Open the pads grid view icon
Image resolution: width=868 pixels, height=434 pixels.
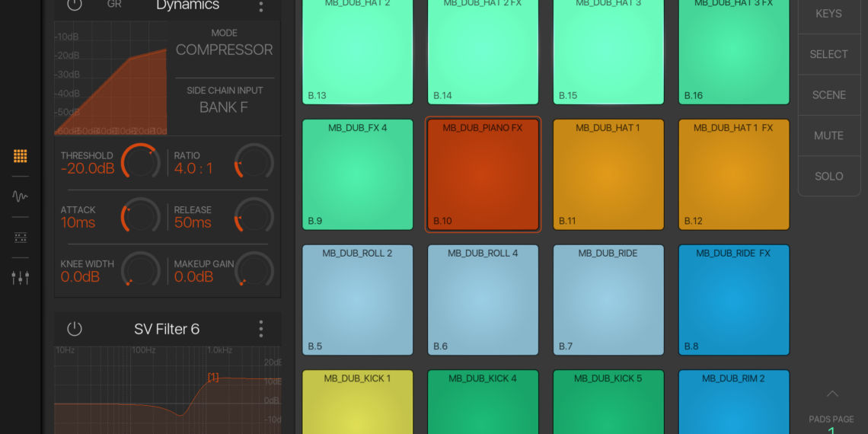coord(21,156)
